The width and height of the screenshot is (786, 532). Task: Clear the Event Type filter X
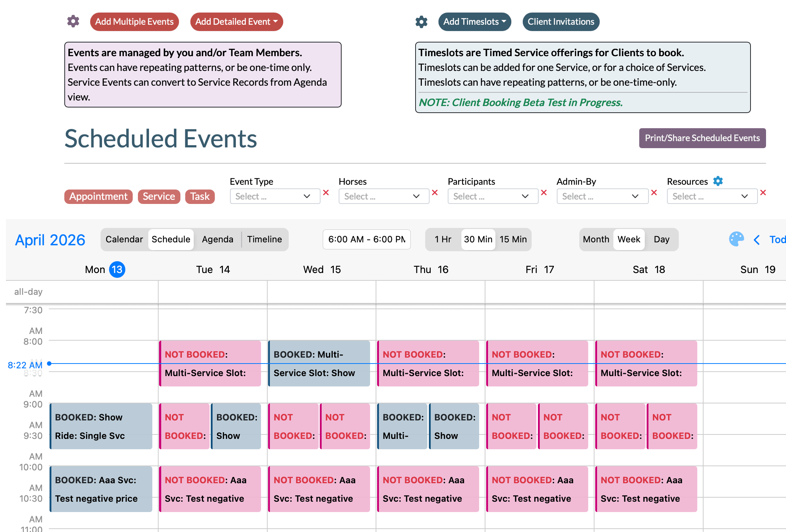tap(326, 192)
